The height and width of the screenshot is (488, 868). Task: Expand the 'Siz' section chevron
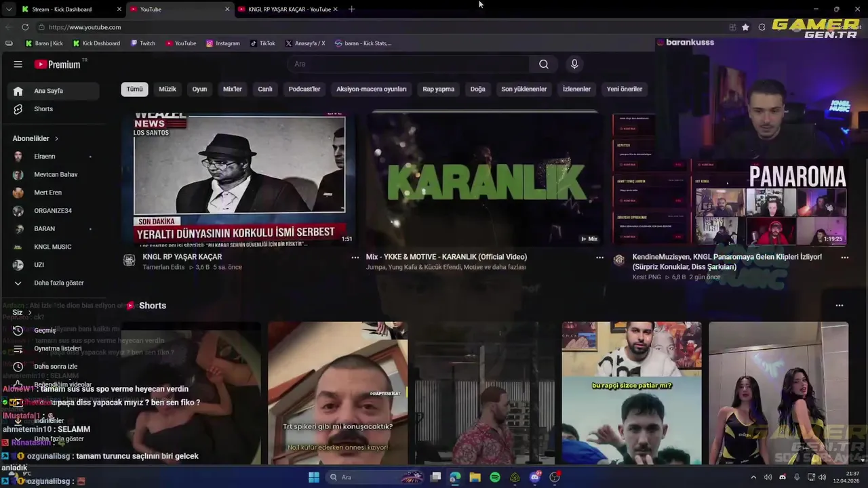[x=28, y=312]
